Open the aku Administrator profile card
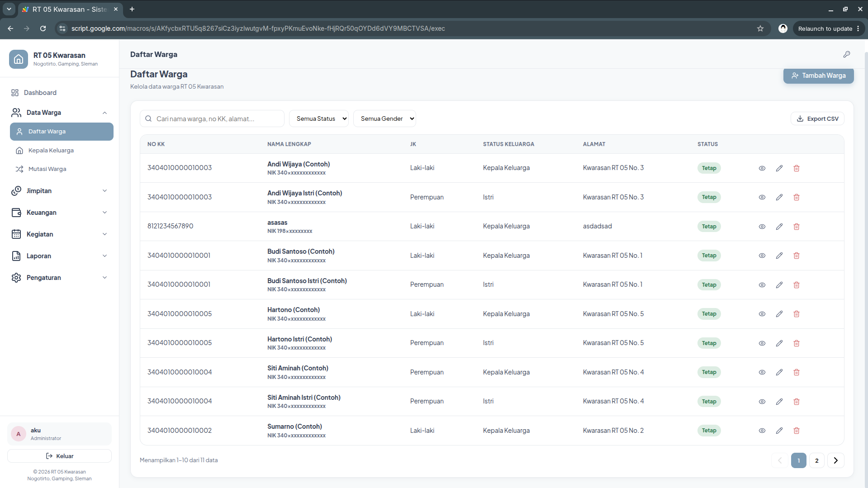This screenshot has width=868, height=488. pos(59,434)
